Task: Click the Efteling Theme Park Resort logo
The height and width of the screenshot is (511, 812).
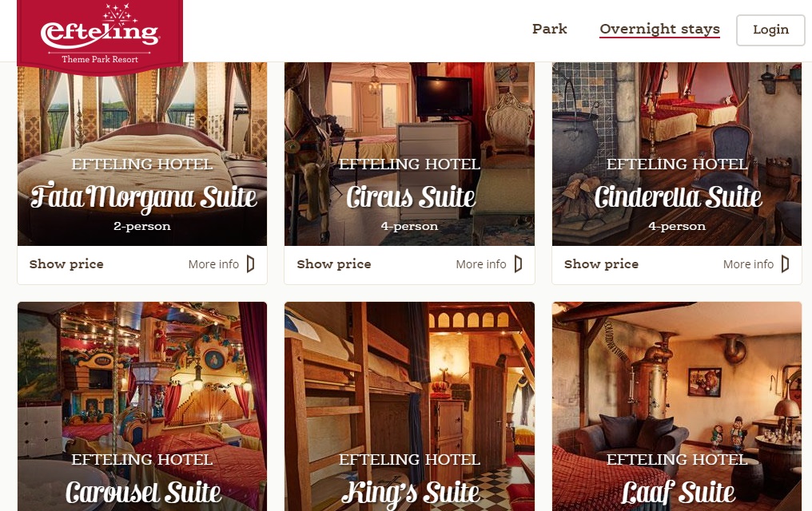Action: (100, 34)
